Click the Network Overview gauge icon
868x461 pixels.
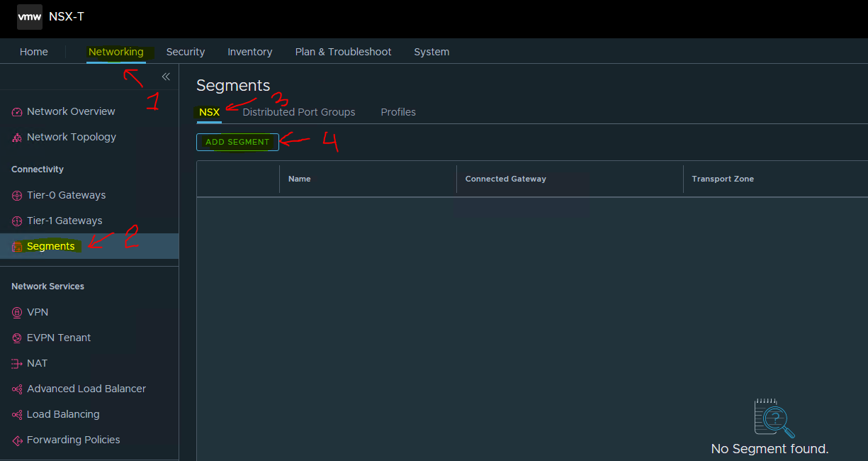(x=17, y=112)
